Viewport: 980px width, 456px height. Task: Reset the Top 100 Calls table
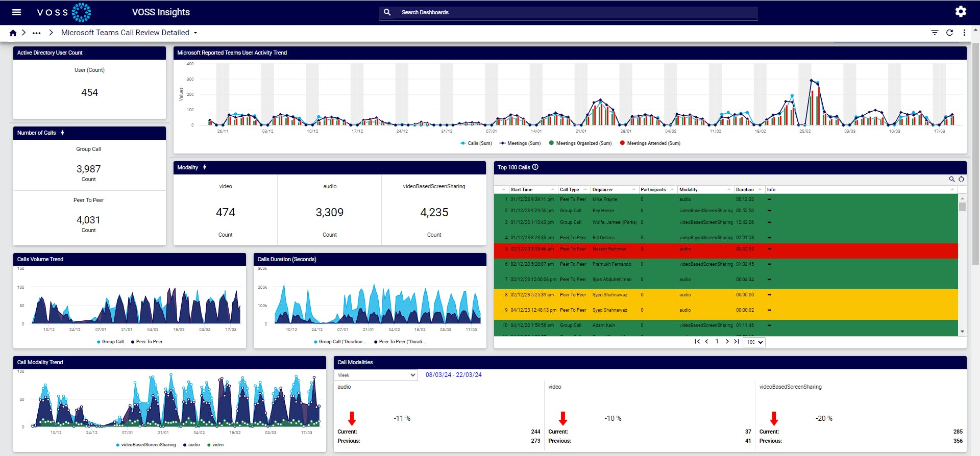[961, 179]
